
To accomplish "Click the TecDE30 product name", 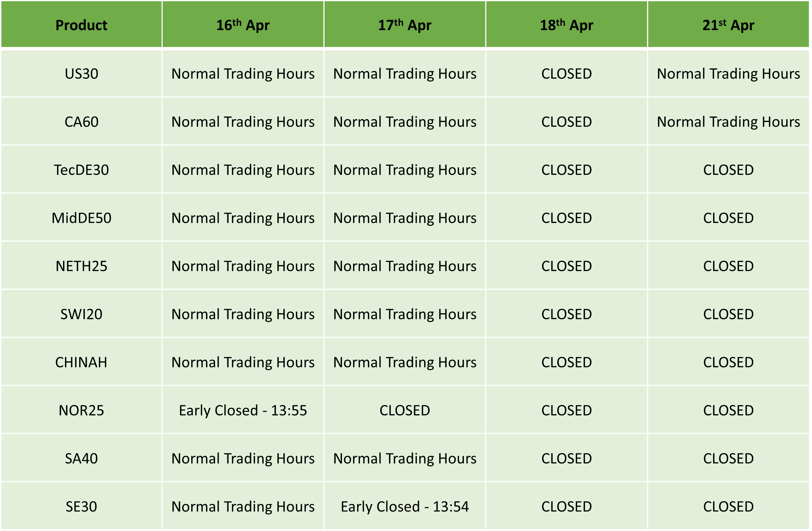I will click(81, 170).
